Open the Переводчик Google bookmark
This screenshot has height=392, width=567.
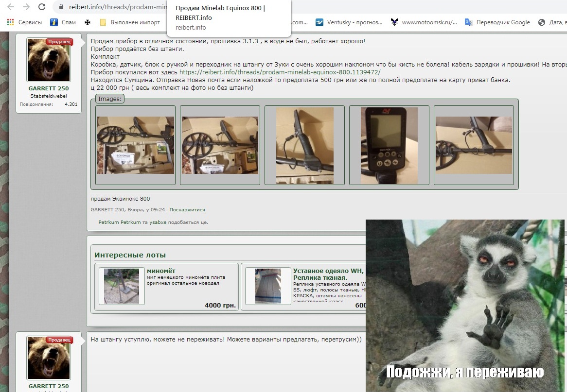point(497,22)
